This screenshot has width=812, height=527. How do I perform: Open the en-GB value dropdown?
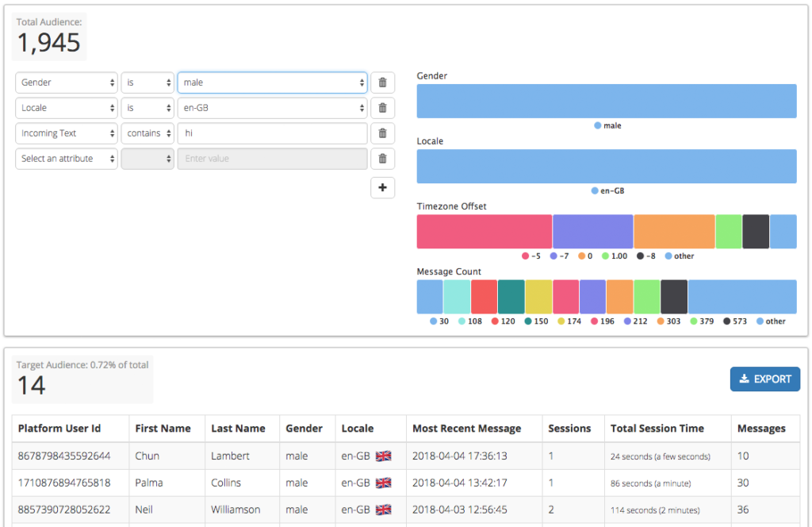pyautogui.click(x=273, y=108)
